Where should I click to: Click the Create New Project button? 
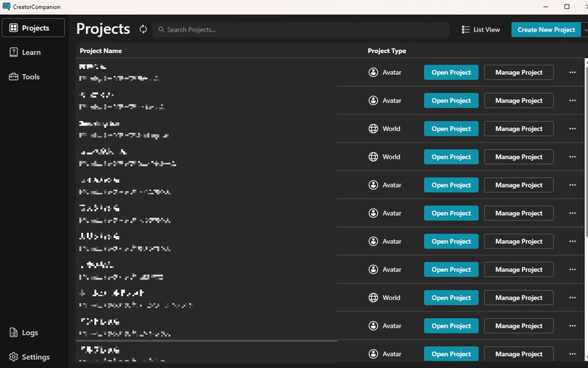click(546, 29)
